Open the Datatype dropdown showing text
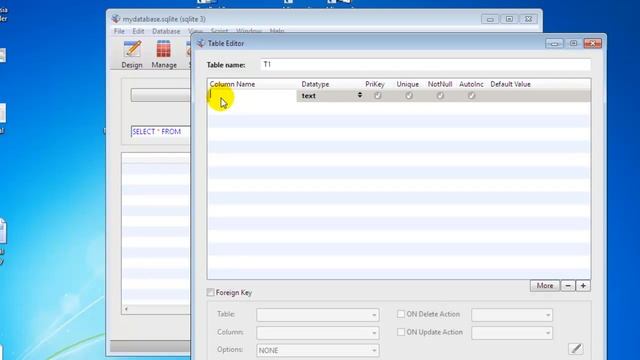This screenshot has width=640, height=360. [x=331, y=96]
